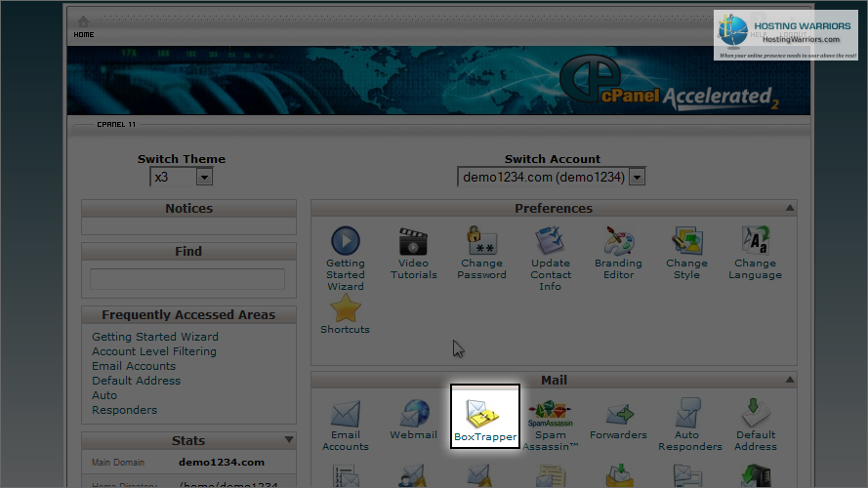Viewport: 868px width, 488px height.
Task: Open Auto Responders icon in Mail
Action: tap(688, 413)
